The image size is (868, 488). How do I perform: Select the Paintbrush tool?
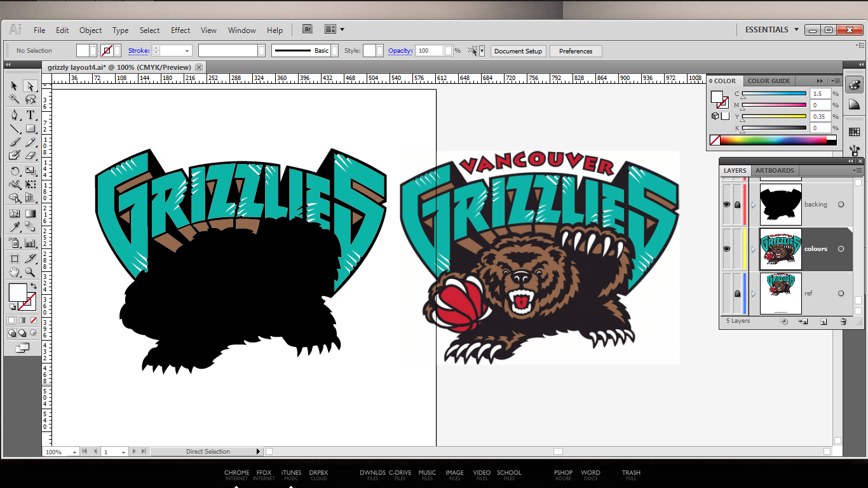point(14,142)
